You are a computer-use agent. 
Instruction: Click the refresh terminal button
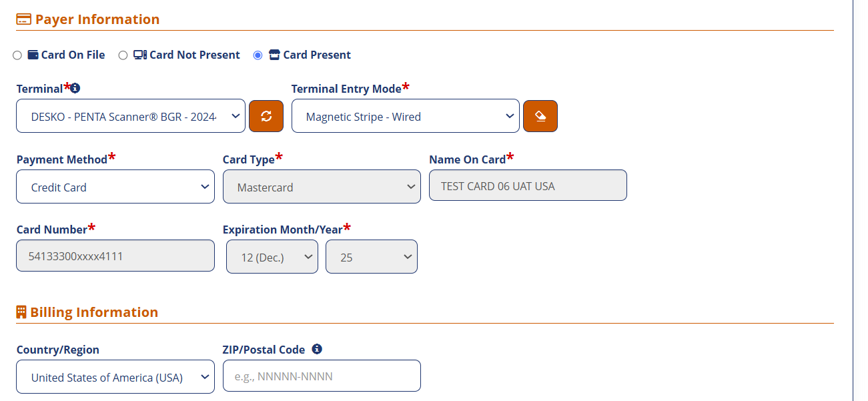tap(266, 116)
